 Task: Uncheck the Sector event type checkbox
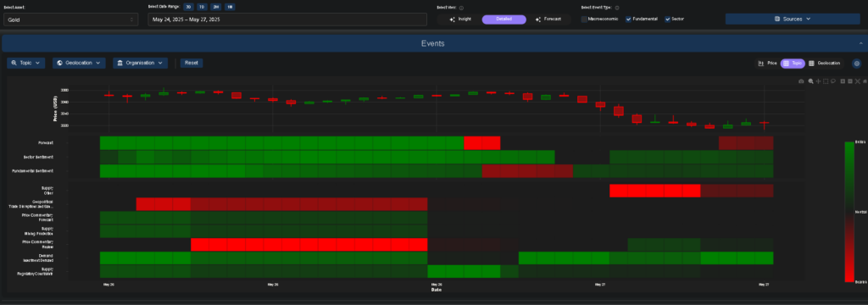point(668,19)
